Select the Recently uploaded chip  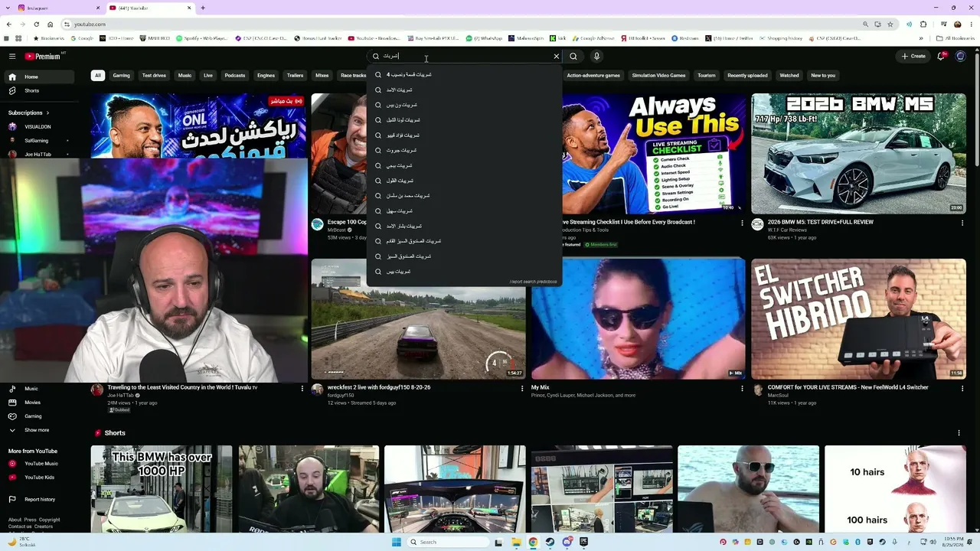click(x=747, y=75)
